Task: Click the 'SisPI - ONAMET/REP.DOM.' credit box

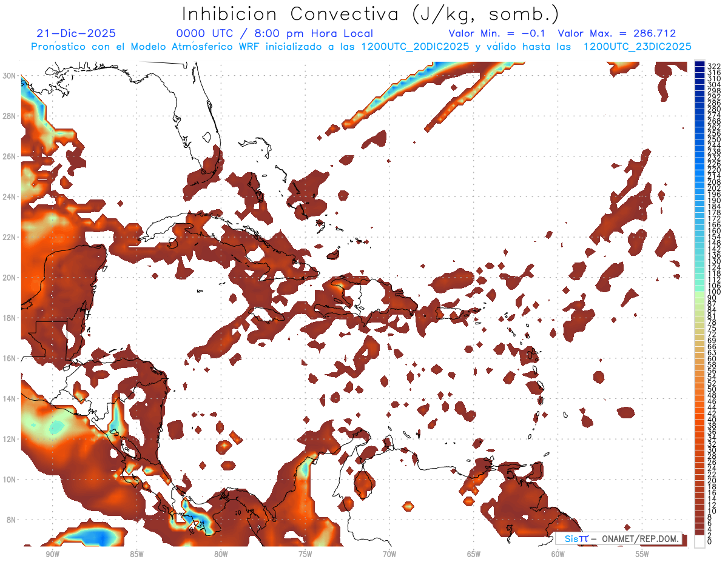Action: coord(618,538)
